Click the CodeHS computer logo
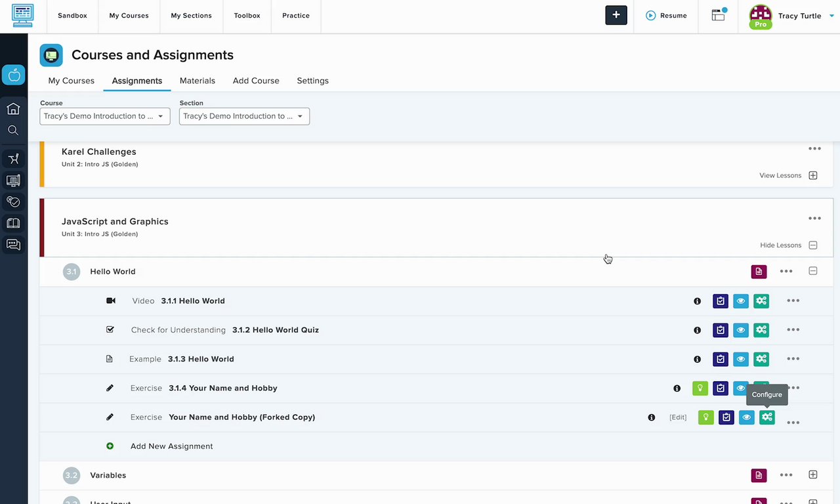840x504 pixels. click(22, 15)
